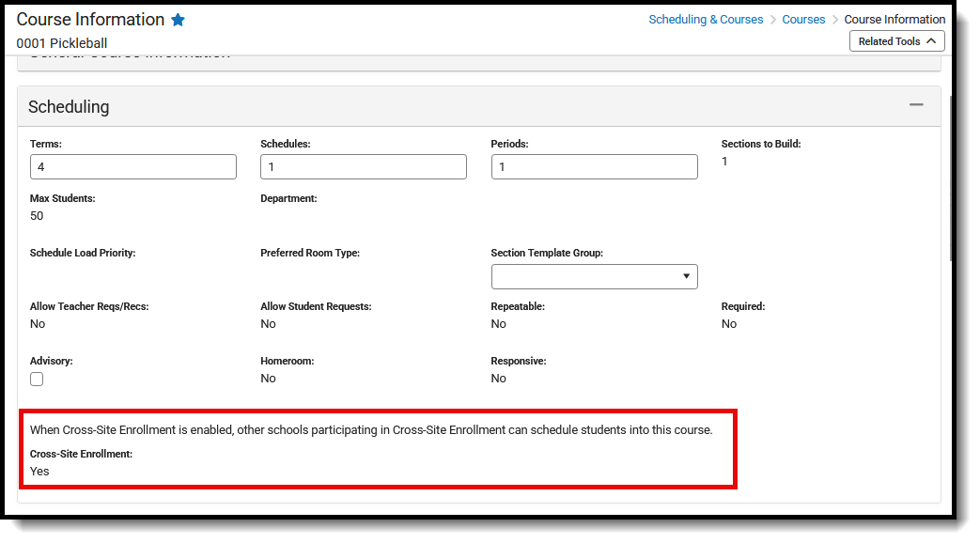Click the minus icon to collapse Scheduling
The image size is (980, 543).
point(916,104)
